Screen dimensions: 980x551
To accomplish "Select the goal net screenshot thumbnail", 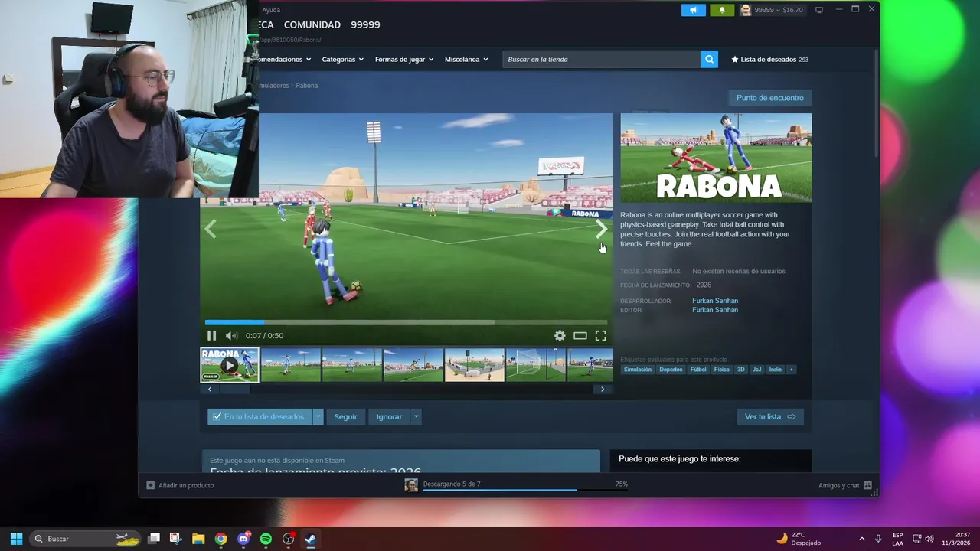I will 536,365.
